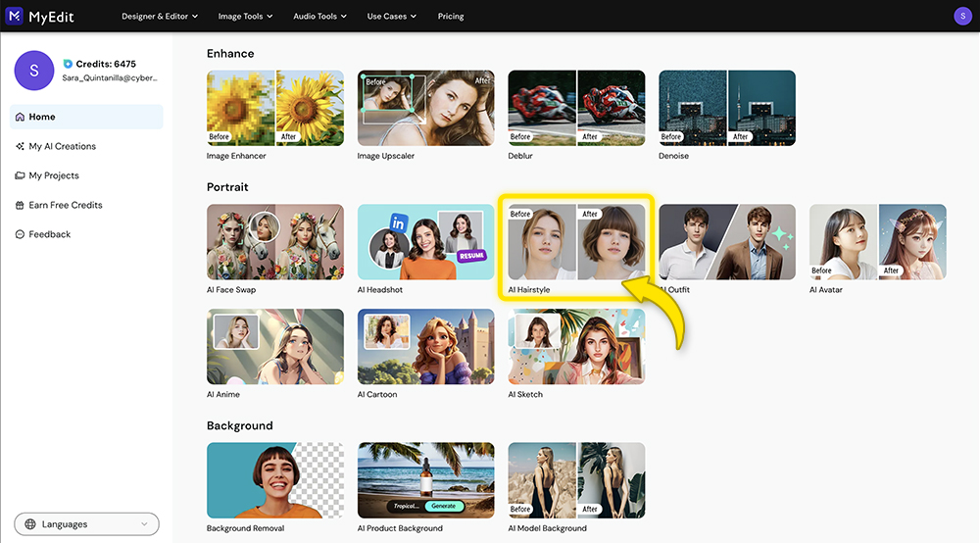Open the AI Face Swap thumbnail
This screenshot has width=980, height=543.
click(x=275, y=242)
